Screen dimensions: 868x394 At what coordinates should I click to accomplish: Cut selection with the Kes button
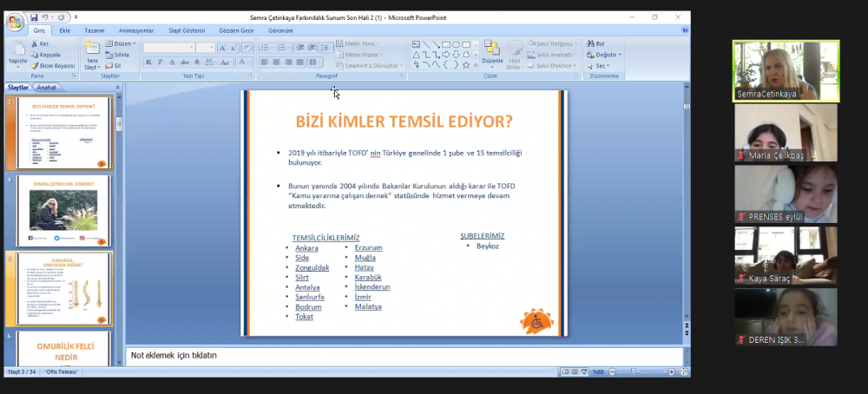(x=40, y=43)
